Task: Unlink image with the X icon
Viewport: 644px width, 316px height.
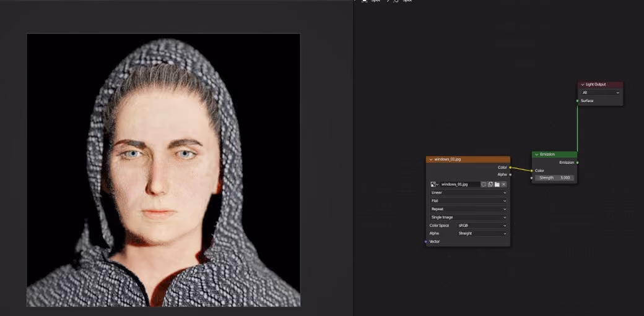Action: (x=503, y=184)
